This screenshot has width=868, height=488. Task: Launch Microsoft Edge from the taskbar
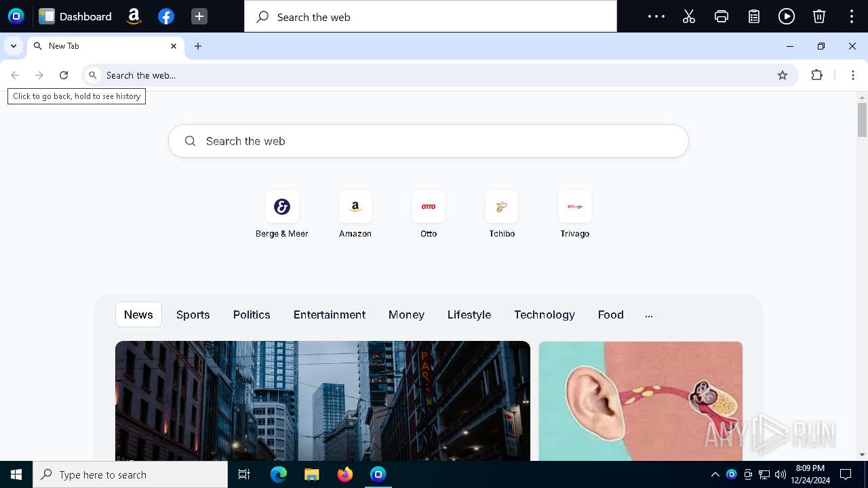(x=279, y=474)
